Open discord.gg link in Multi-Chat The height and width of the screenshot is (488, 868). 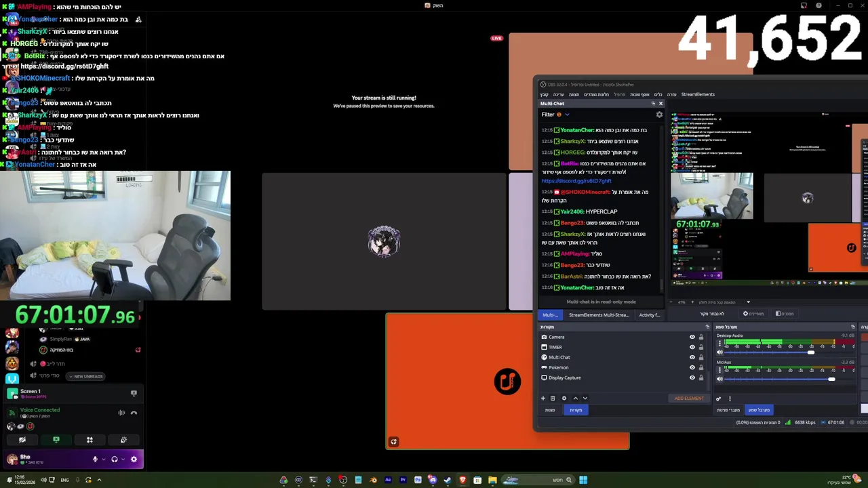576,181
